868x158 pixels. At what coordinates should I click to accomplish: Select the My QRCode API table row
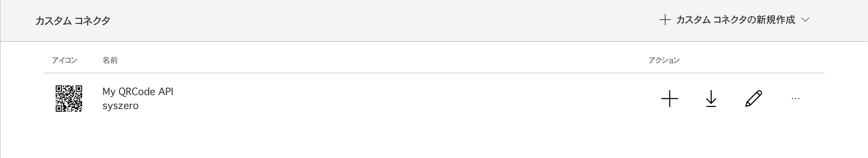tap(434, 99)
